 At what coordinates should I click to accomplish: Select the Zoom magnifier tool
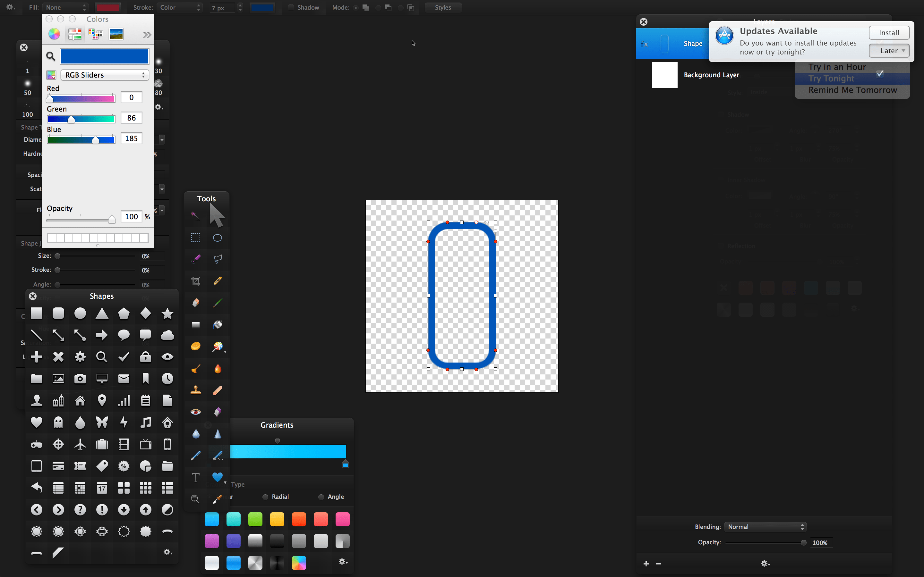[195, 499]
